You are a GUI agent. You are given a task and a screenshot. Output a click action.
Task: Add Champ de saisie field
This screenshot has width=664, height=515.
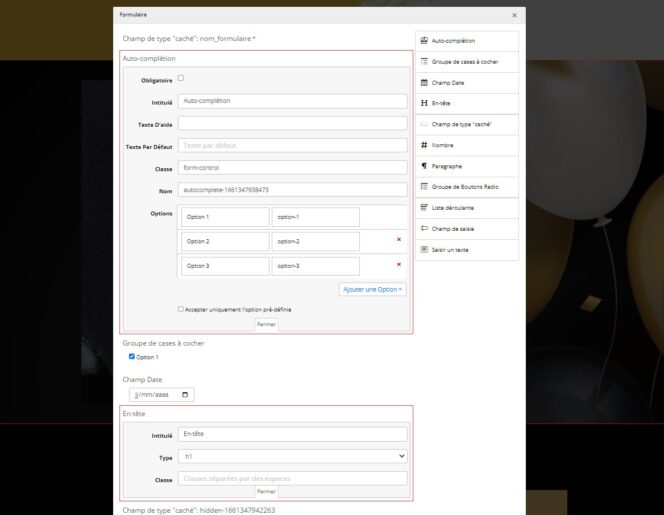[467, 229]
